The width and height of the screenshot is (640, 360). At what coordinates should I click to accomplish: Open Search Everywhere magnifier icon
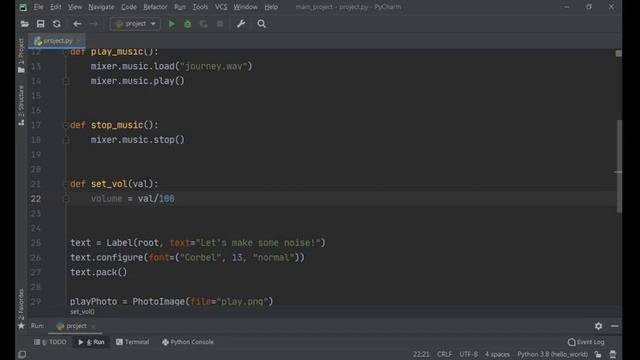click(262, 24)
